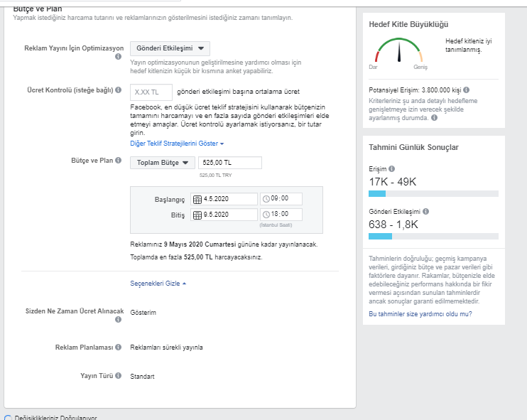Click Potansiyel Erişim: 3.800.000 kişi text
The image size is (527, 420).
415,90
